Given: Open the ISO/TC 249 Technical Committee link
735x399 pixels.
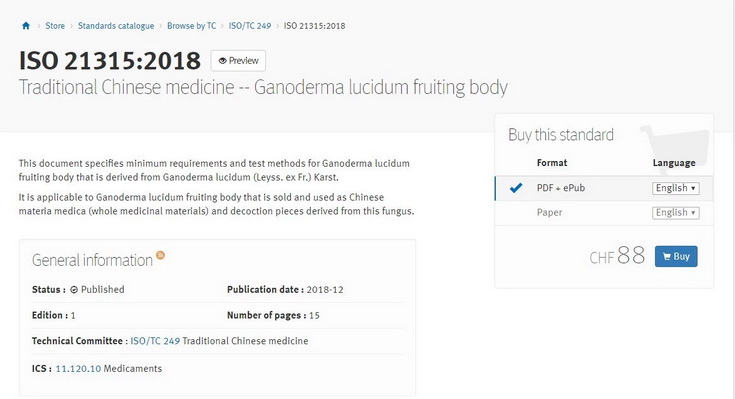Looking at the screenshot, I should click(155, 341).
